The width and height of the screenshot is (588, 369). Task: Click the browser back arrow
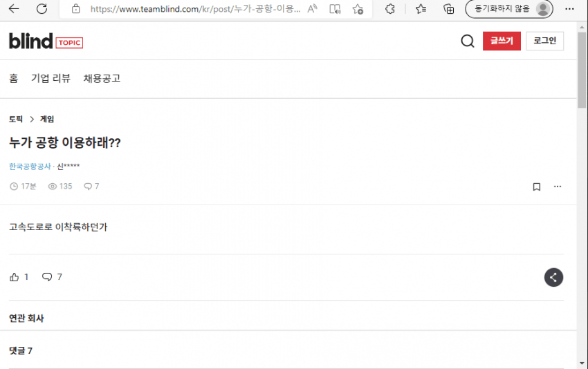click(14, 8)
